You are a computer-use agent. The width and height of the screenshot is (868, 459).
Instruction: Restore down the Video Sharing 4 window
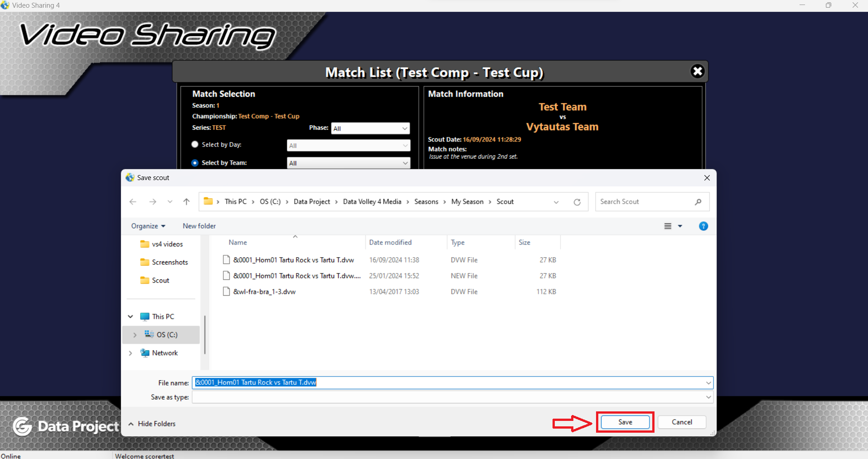coord(829,5)
